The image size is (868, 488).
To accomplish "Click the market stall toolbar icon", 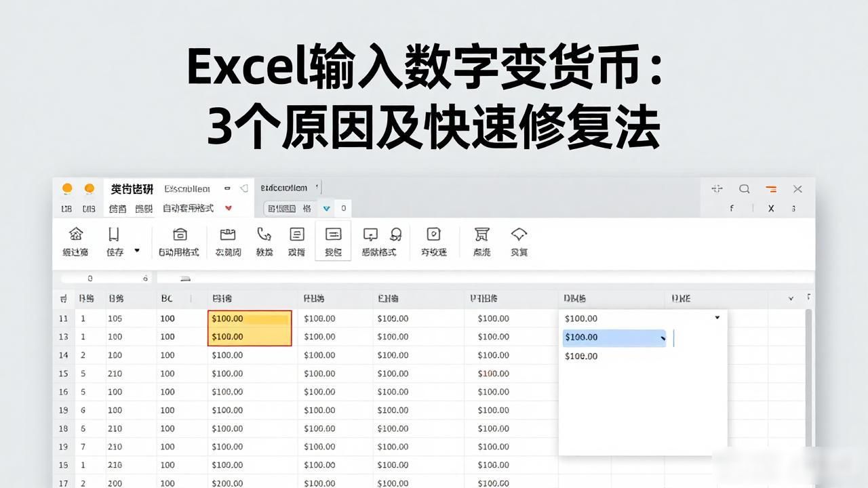I will pyautogui.click(x=482, y=235).
